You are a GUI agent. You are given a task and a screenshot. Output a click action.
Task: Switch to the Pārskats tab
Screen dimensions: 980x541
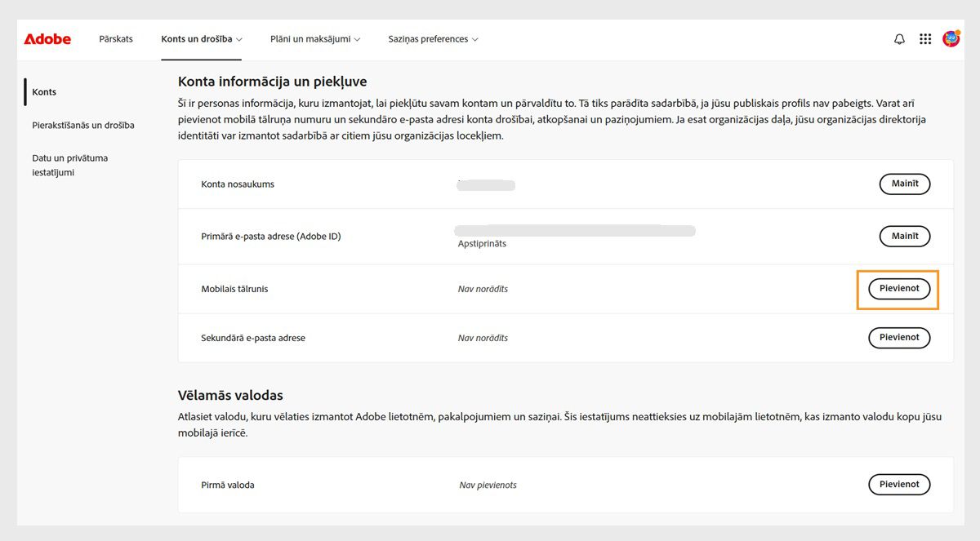[115, 38]
